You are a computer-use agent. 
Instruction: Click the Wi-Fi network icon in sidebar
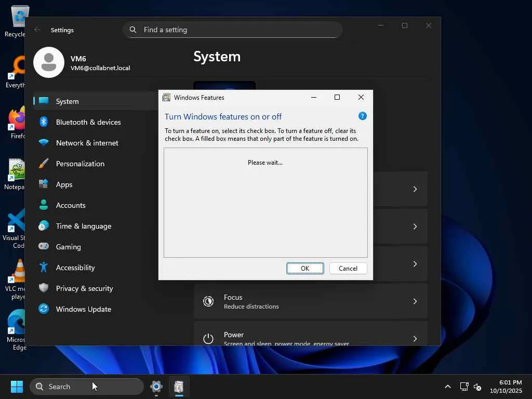click(x=44, y=142)
